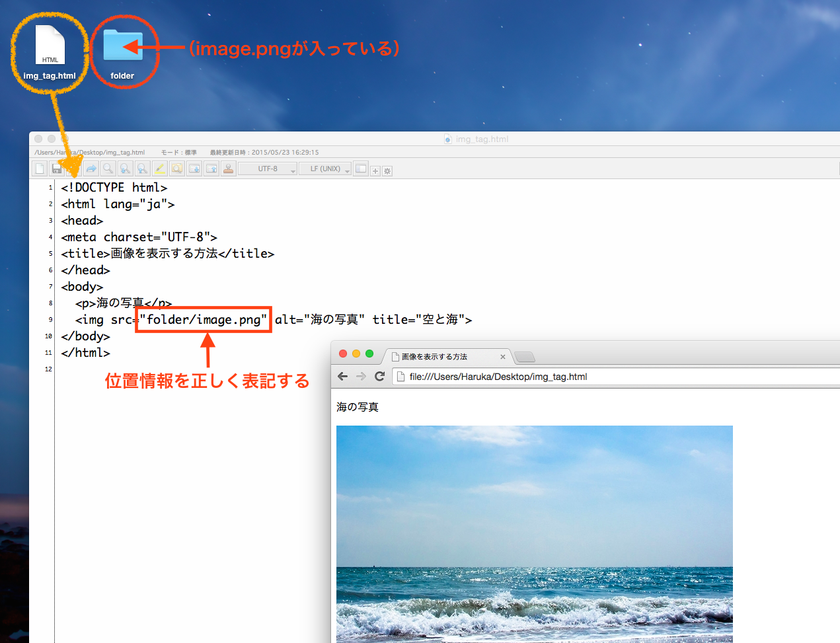Open the folder containing image.png on desktop
The width and height of the screenshot is (840, 643).
pyautogui.click(x=123, y=46)
